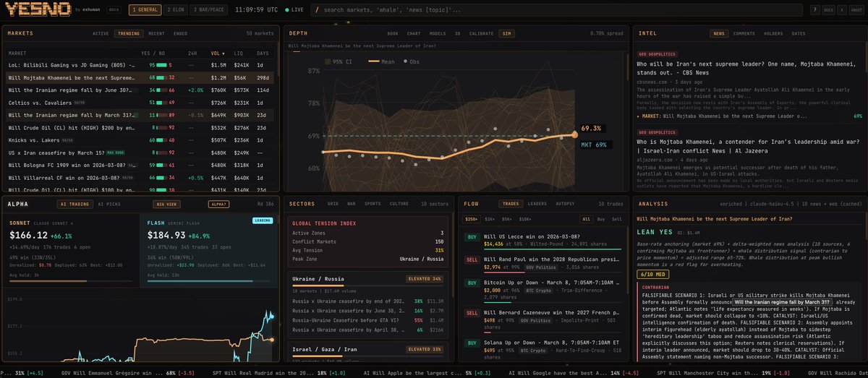Select SIM tab in Depth panel

point(506,33)
